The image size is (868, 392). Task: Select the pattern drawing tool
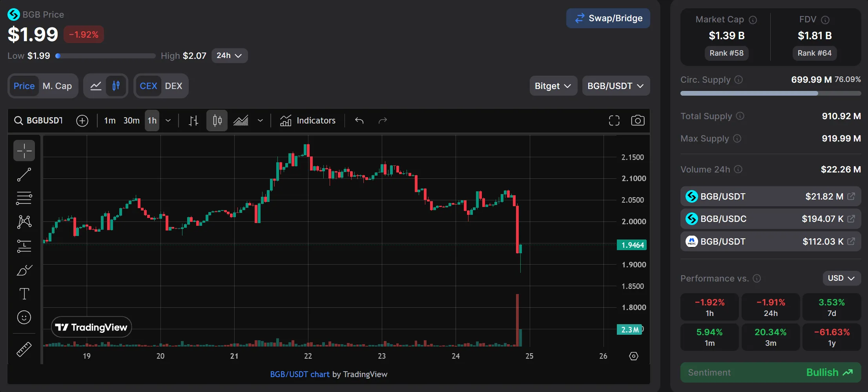(24, 222)
